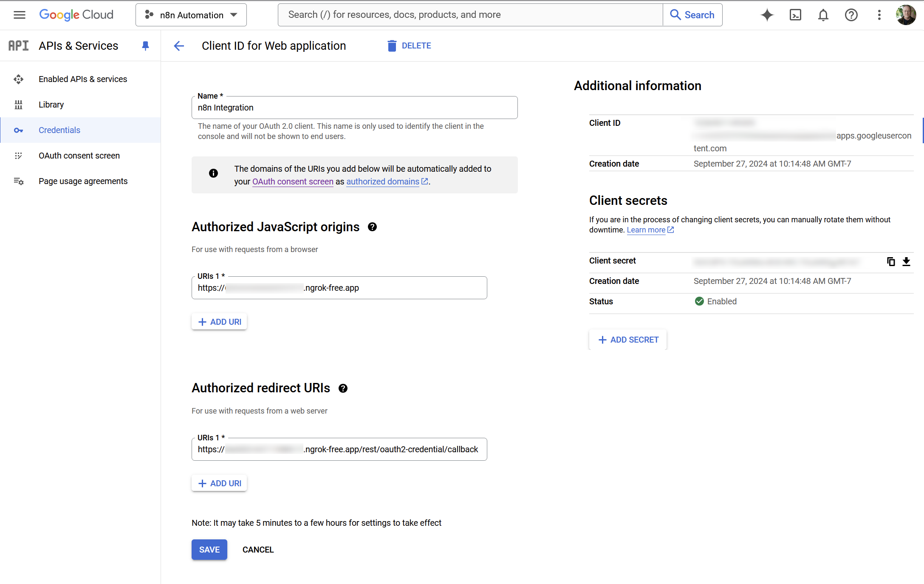Click the project selector hexagon icon
924x584 pixels.
click(x=149, y=15)
